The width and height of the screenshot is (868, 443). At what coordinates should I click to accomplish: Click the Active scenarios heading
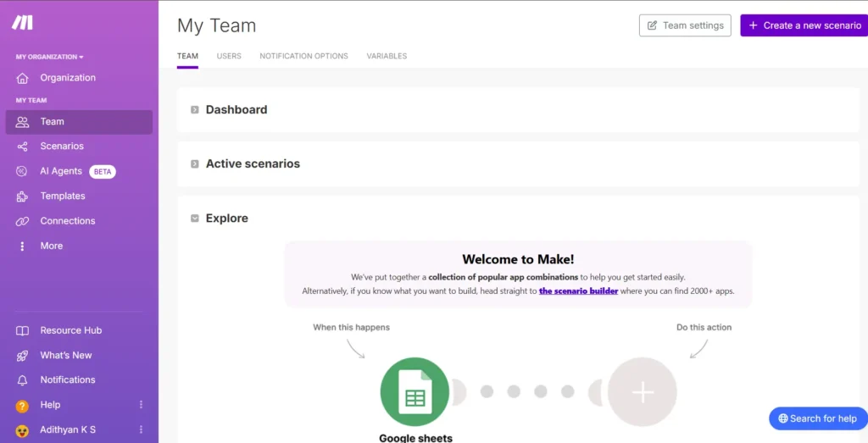(x=253, y=163)
